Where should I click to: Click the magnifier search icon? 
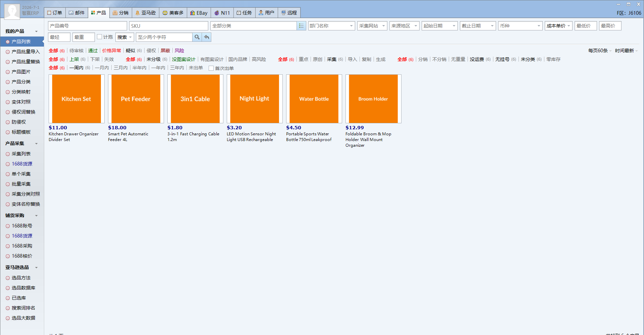click(197, 37)
